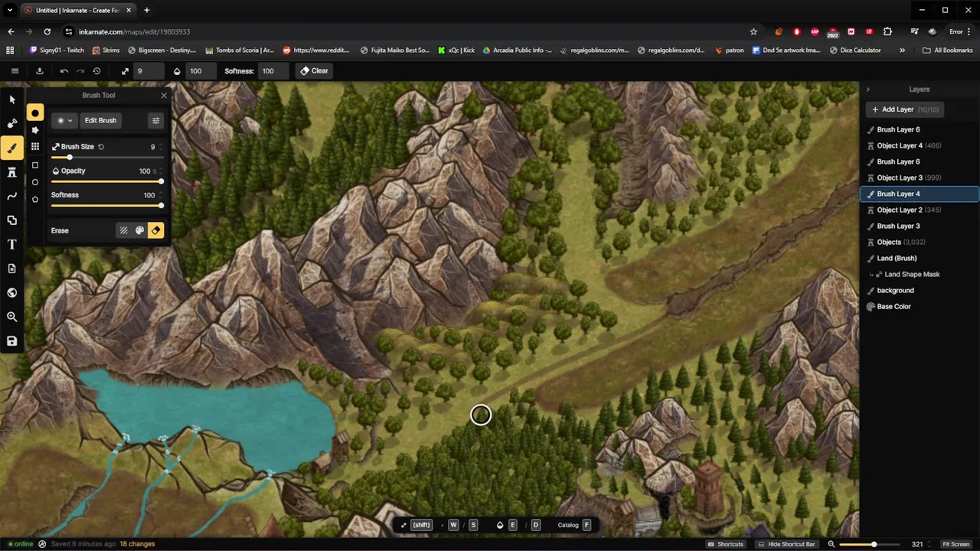980x551 pixels.
Task: Select the overlapping squares Pattern tool
Action: [11, 220]
